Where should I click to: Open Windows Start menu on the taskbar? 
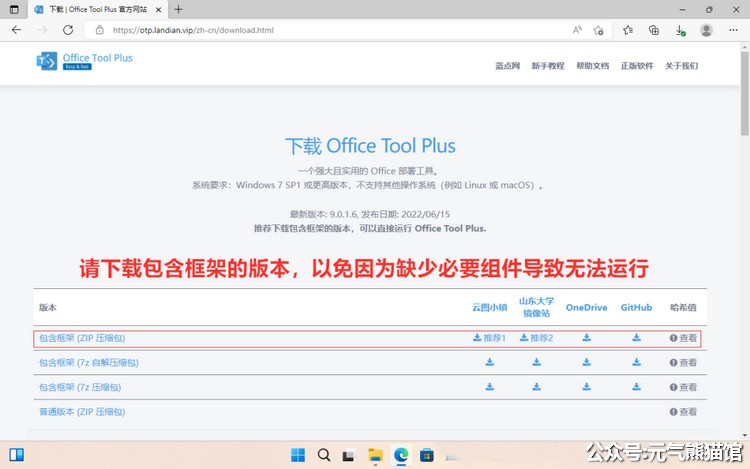coord(298,455)
